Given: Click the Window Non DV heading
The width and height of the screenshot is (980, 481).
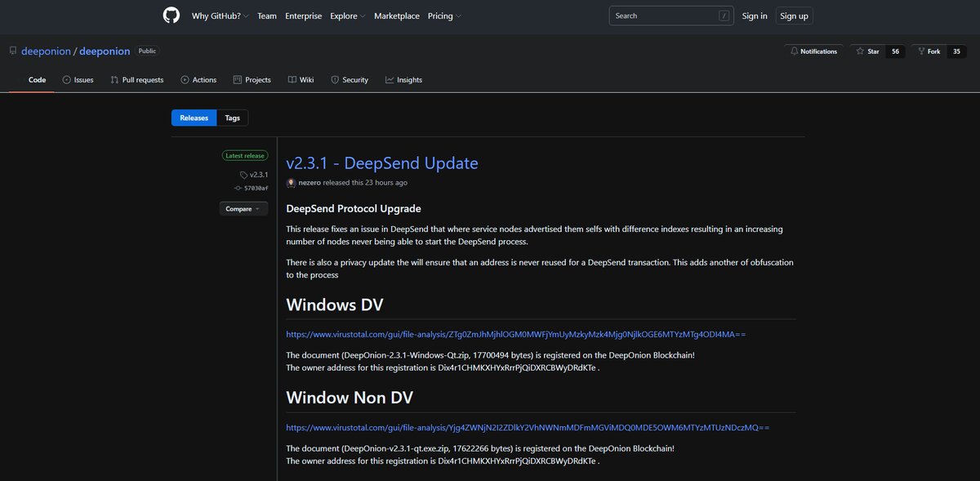Looking at the screenshot, I should pyautogui.click(x=350, y=398).
